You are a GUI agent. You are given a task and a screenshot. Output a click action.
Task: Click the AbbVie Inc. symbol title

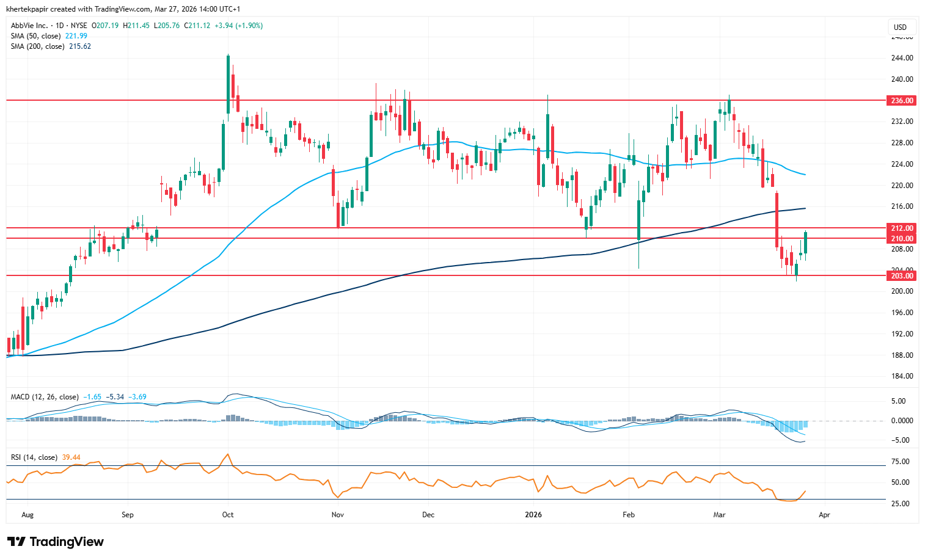pyautogui.click(x=29, y=26)
